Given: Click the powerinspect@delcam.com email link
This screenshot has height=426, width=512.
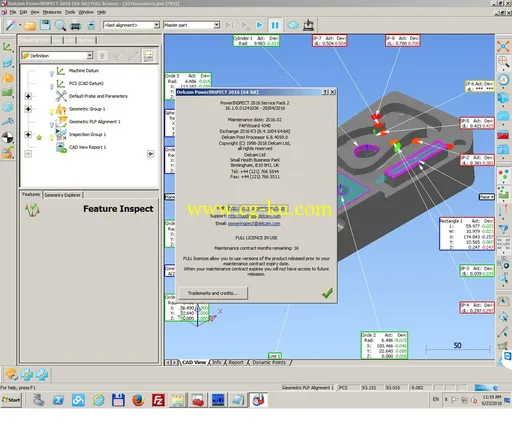Looking at the screenshot, I should click(x=254, y=223).
